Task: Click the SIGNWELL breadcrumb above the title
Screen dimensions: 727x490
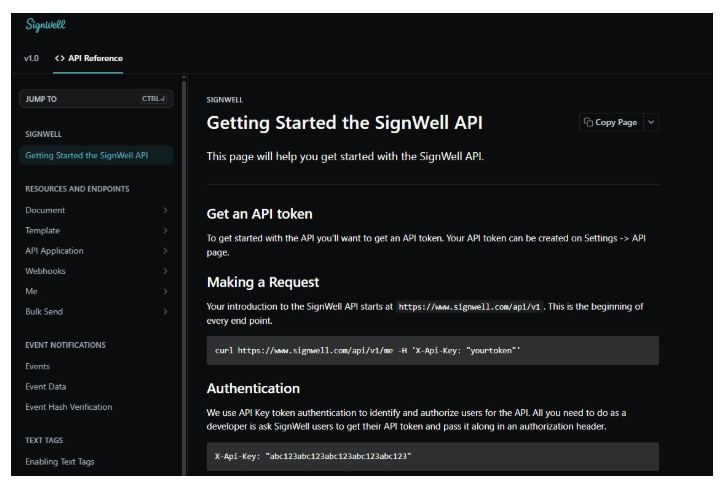Action: (x=225, y=100)
